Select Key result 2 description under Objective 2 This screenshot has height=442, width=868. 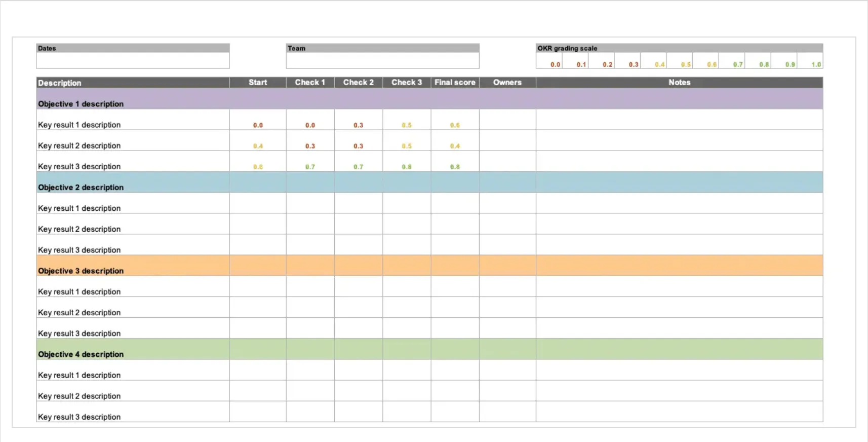coord(79,229)
